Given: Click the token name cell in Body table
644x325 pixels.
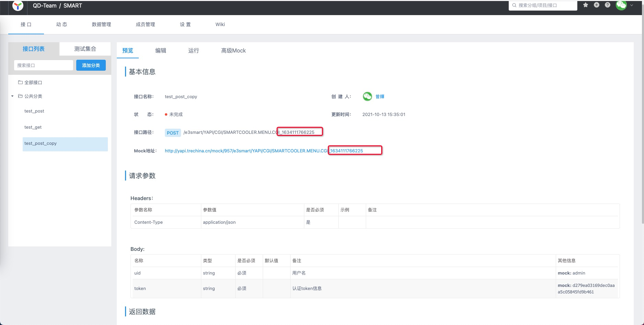Looking at the screenshot, I should click(x=166, y=289).
